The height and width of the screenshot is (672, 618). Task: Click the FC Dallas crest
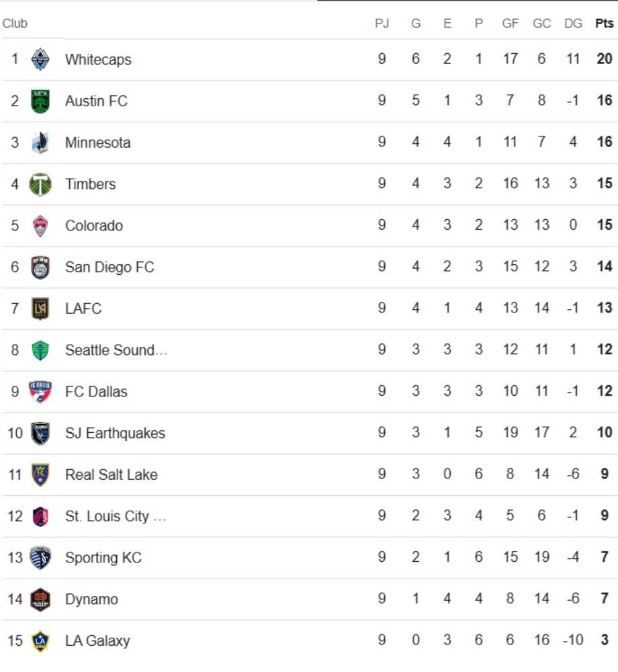pos(40,392)
